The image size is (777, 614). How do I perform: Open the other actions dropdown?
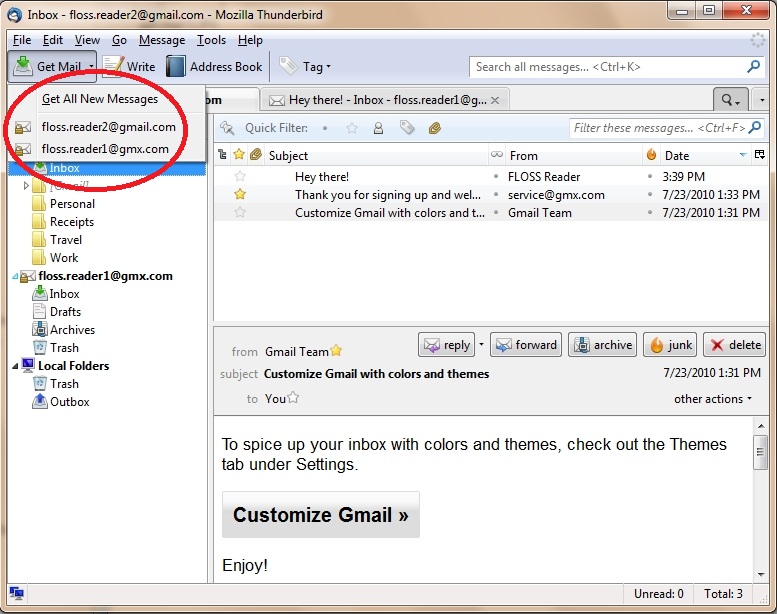(x=713, y=399)
